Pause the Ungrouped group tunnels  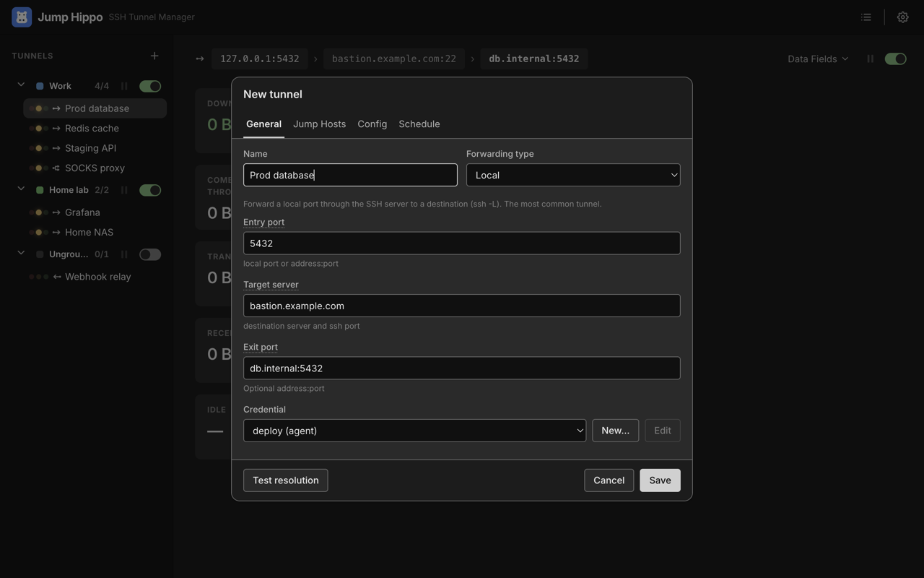(124, 254)
